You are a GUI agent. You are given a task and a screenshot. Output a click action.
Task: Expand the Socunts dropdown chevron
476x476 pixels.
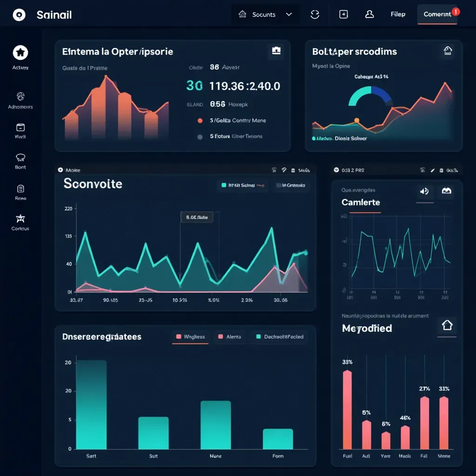(289, 14)
